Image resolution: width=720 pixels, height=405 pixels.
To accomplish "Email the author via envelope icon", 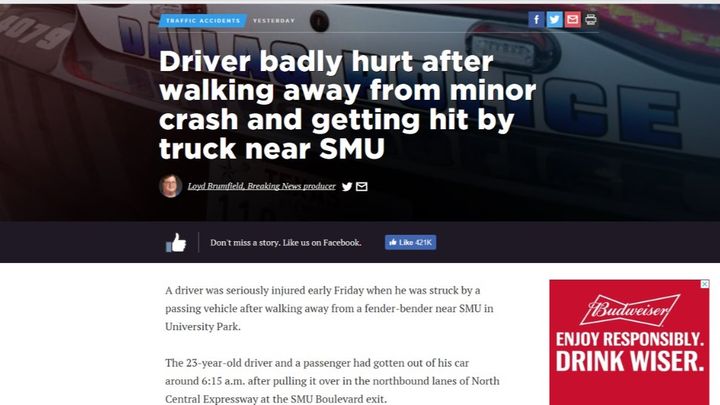I will 362,186.
